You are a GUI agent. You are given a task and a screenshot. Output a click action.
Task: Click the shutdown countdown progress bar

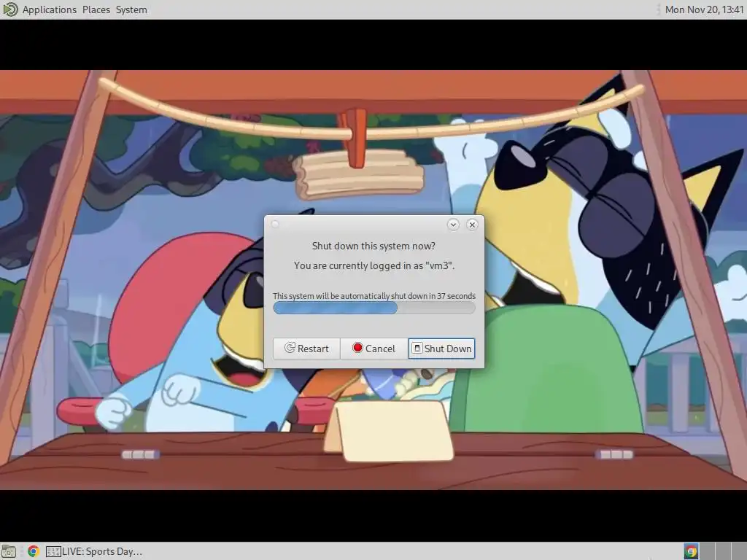click(x=374, y=308)
